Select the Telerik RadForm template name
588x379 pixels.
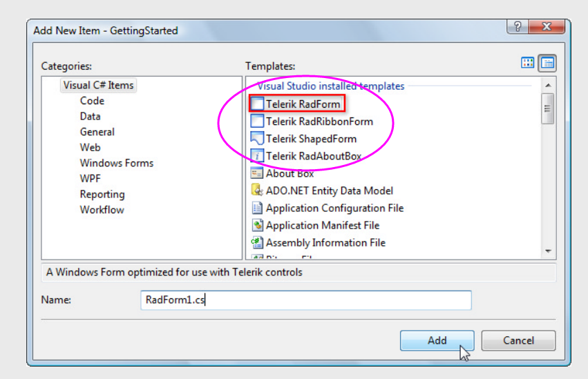pyautogui.click(x=303, y=104)
